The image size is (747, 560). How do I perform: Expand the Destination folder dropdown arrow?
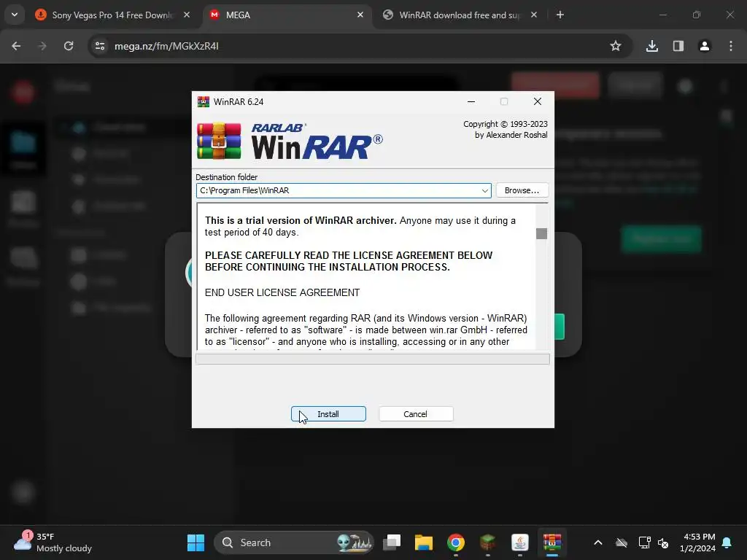[484, 190]
